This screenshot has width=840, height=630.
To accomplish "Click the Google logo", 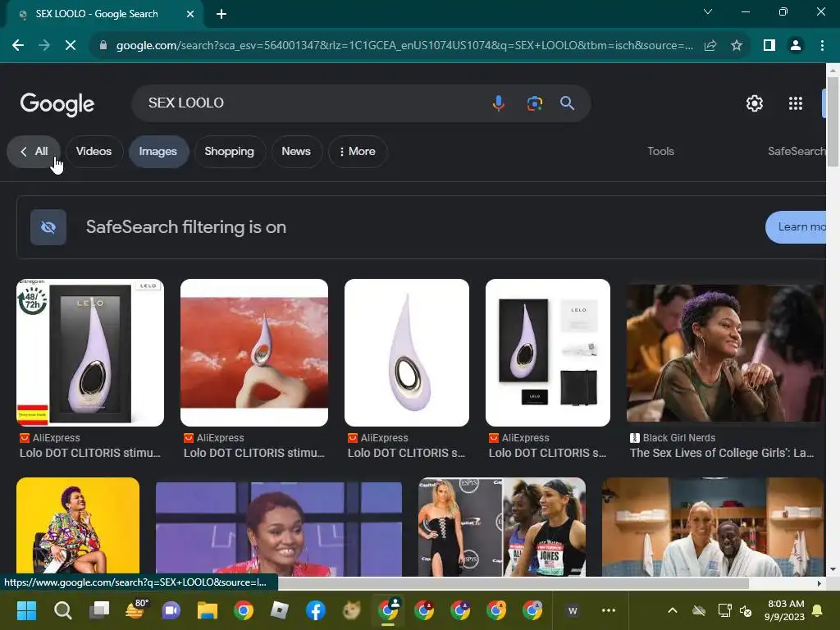I will [x=57, y=104].
